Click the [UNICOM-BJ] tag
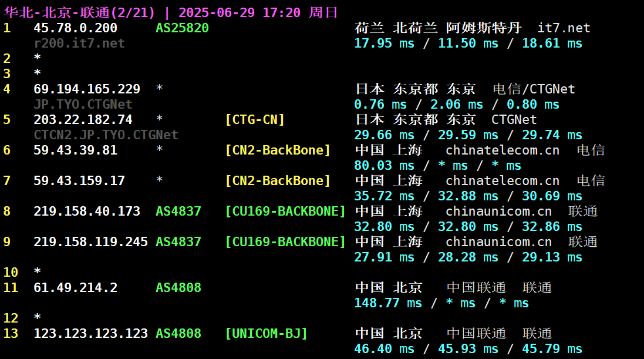Screen dimensions: 644x359 [266, 334]
